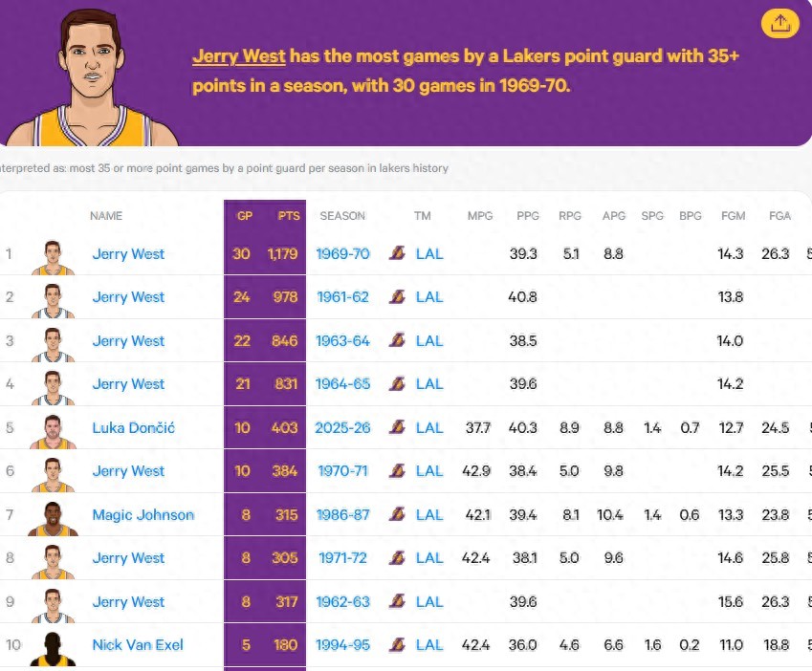Click Nick Van Exel player avatar

coord(53,647)
